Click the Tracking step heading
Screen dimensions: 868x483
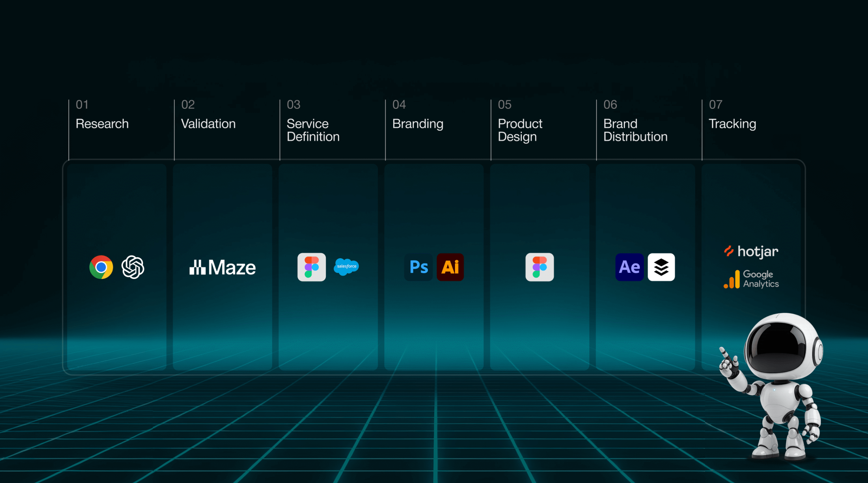(x=732, y=124)
